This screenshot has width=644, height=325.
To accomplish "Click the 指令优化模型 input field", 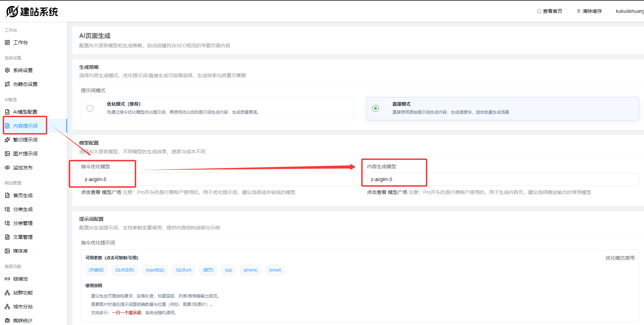I will pyautogui.click(x=215, y=179).
